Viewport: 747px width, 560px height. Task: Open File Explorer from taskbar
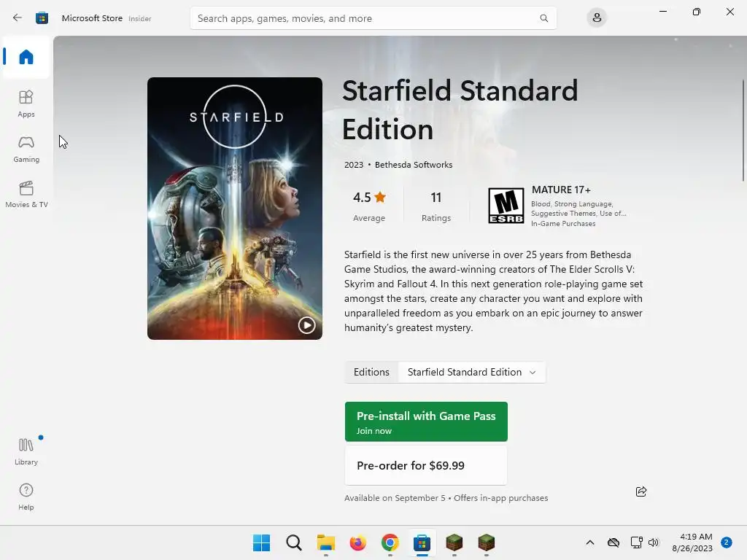coord(326,542)
